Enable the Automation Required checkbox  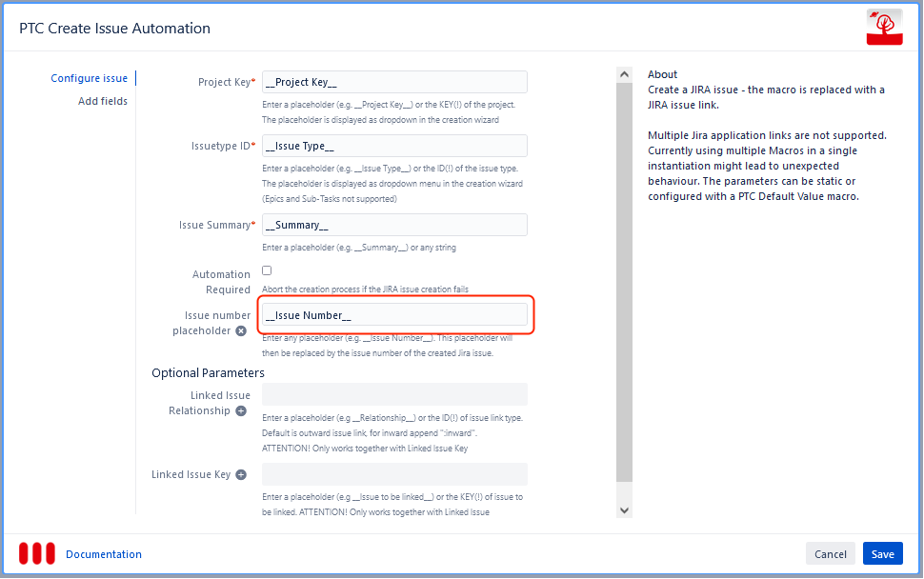tap(267, 270)
